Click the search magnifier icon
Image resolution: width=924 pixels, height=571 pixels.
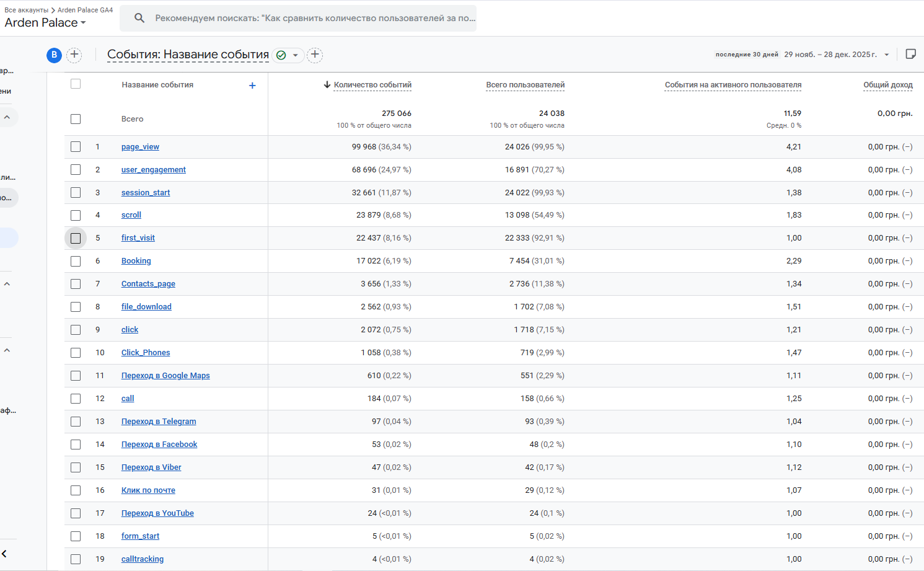139,18
